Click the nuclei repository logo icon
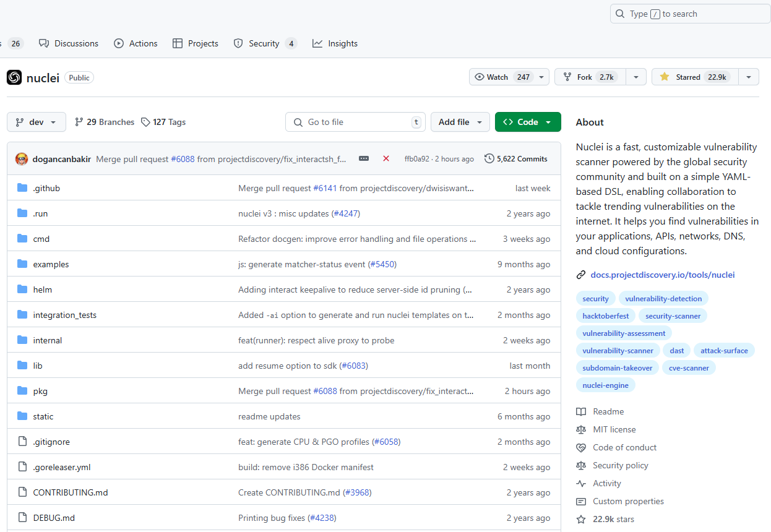The width and height of the screenshot is (771, 532). click(x=14, y=77)
